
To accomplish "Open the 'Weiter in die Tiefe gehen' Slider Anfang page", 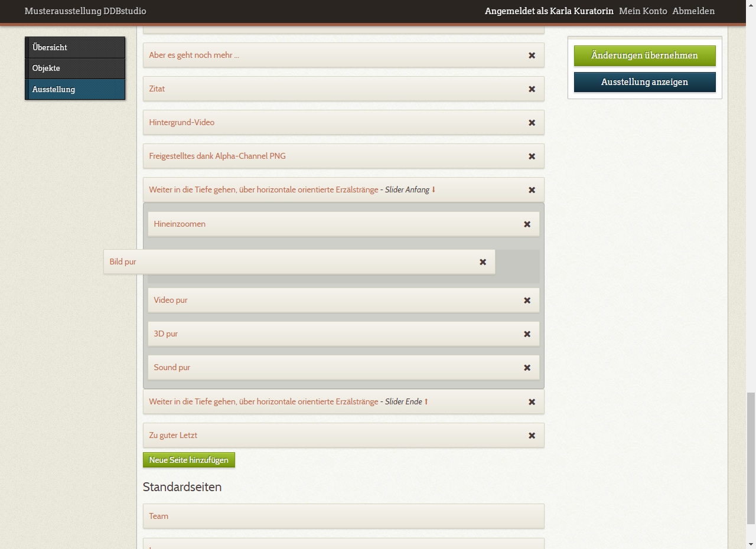I will 263,190.
